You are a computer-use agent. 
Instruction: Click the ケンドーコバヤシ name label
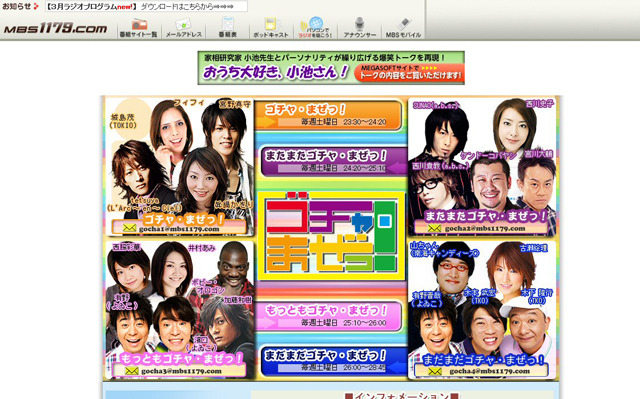coord(488,155)
